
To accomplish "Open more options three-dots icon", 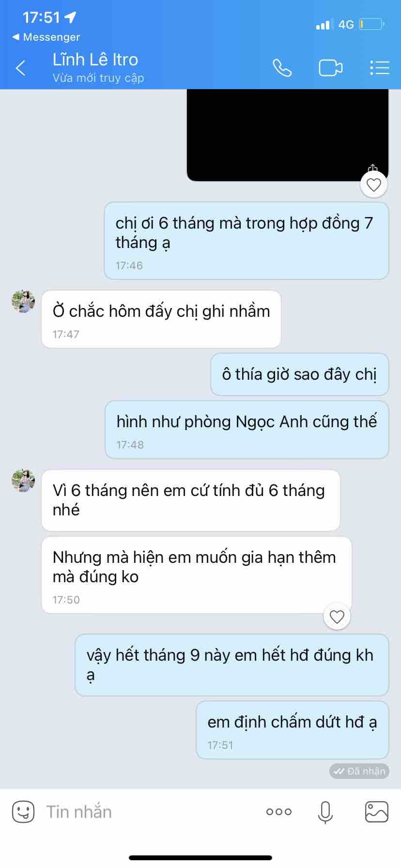I will (x=279, y=812).
